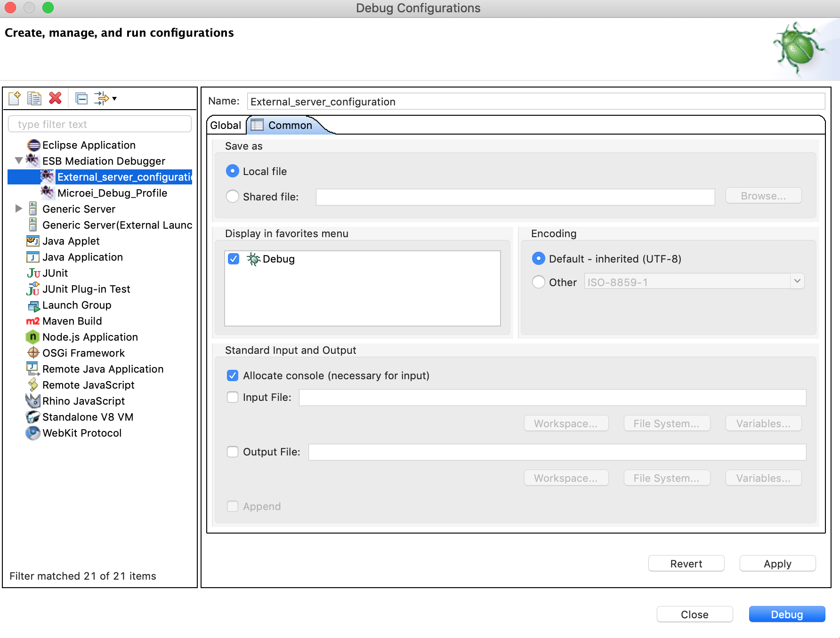Select the Other encoding radio button

(x=538, y=282)
